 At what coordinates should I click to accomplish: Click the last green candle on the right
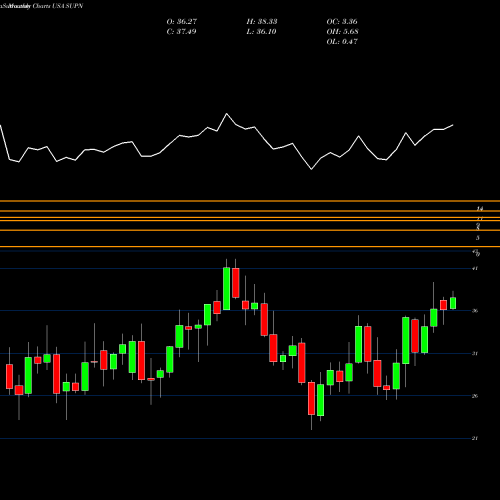[453, 303]
